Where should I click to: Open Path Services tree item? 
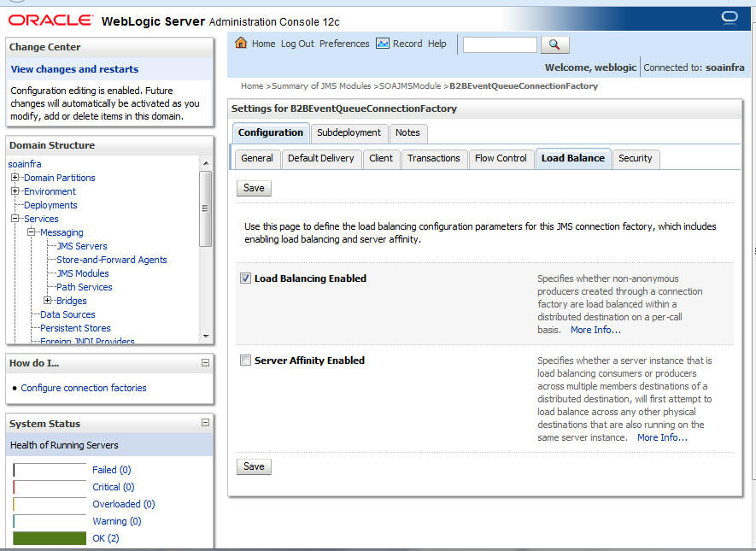85,287
